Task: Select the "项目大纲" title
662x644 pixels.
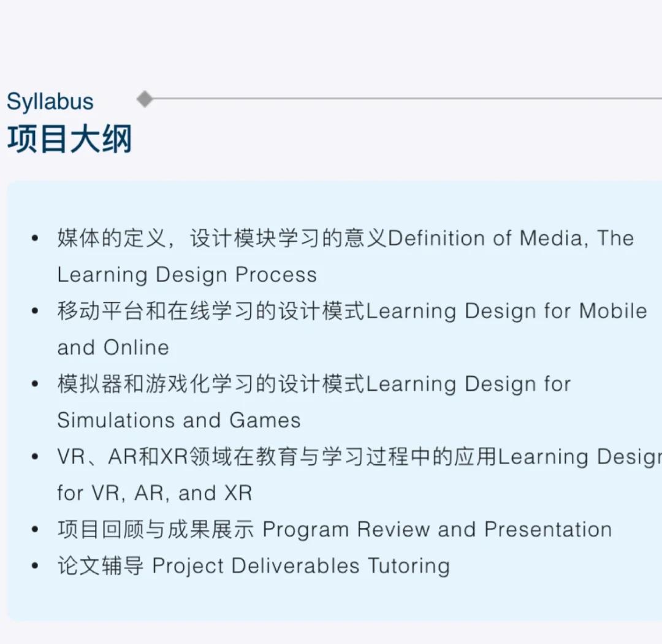Action: (70, 139)
